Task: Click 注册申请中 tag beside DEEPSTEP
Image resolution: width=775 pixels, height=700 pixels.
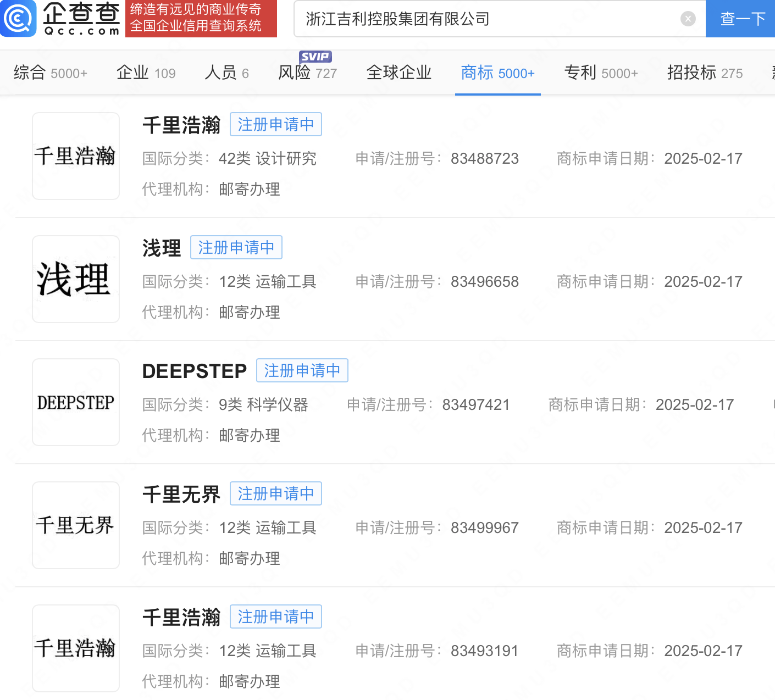Action: click(x=302, y=370)
